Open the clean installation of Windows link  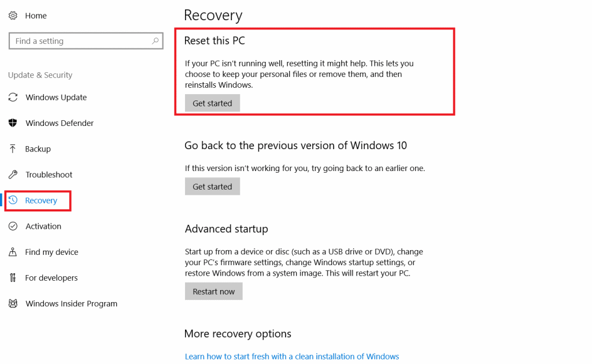pyautogui.click(x=292, y=356)
